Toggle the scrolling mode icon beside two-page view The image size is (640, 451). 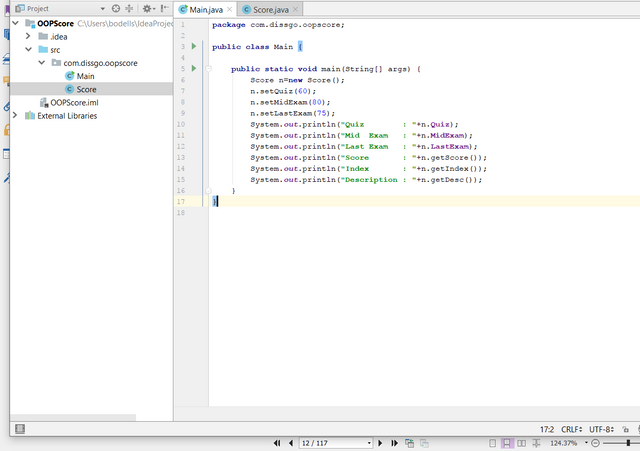point(536,443)
